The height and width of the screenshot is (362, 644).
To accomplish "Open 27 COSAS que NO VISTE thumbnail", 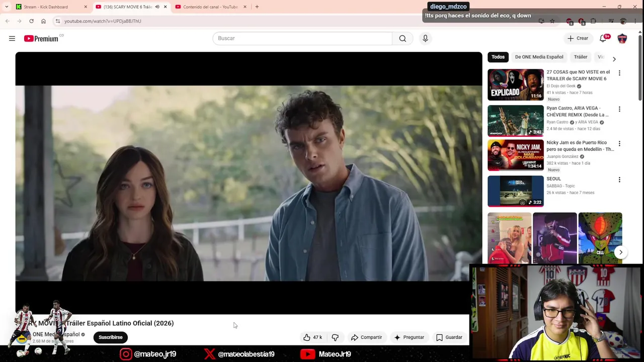I will [x=516, y=84].
